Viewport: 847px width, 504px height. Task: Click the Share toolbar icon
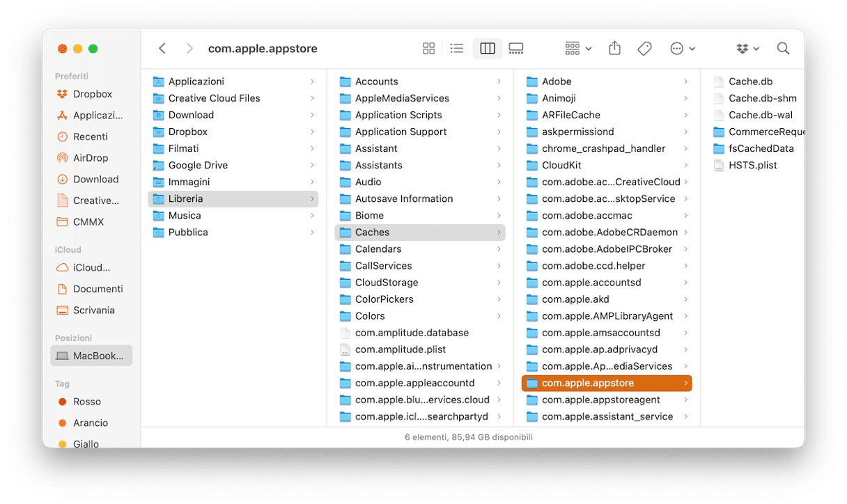[614, 49]
